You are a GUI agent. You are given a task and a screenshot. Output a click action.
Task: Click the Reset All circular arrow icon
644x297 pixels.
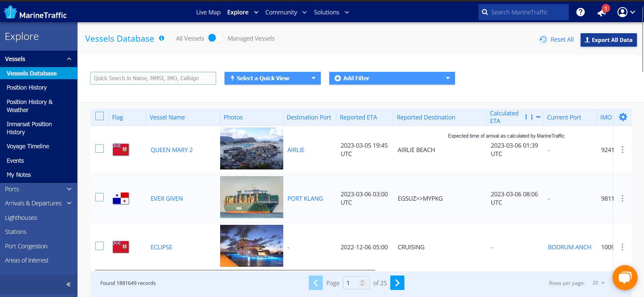[543, 40]
